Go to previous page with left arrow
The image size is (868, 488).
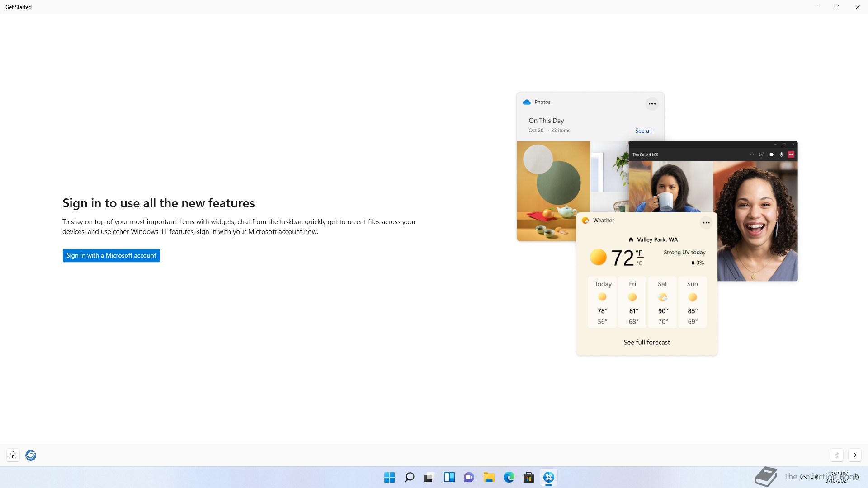(x=837, y=455)
